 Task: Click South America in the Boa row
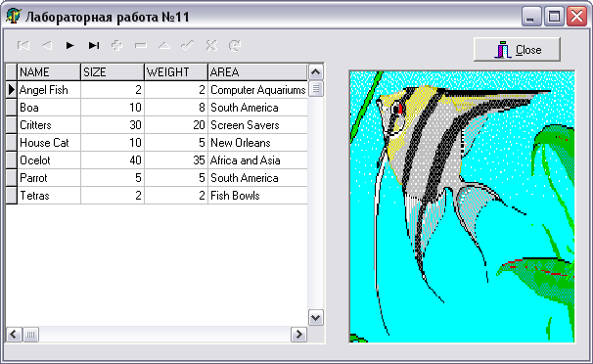tap(257, 108)
